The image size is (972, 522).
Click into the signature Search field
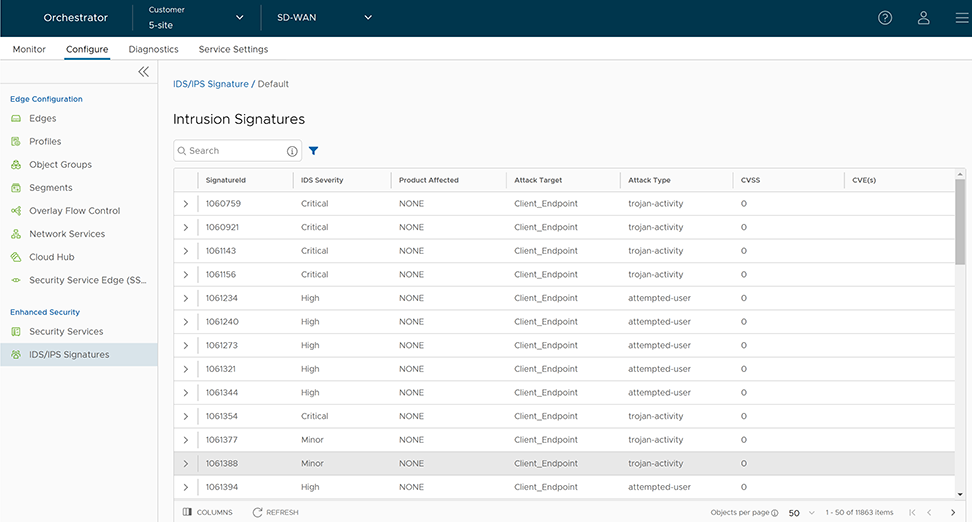(232, 151)
